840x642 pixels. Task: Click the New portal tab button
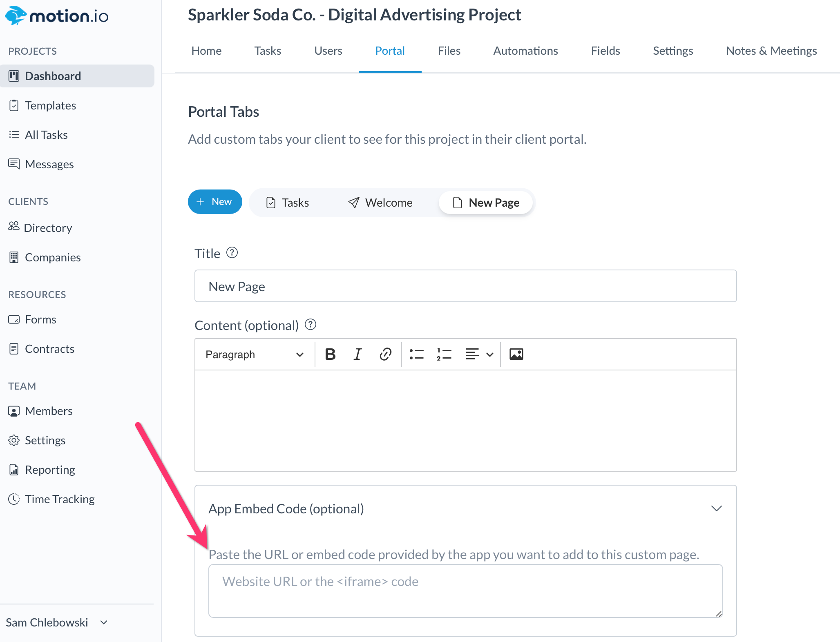[x=215, y=202]
